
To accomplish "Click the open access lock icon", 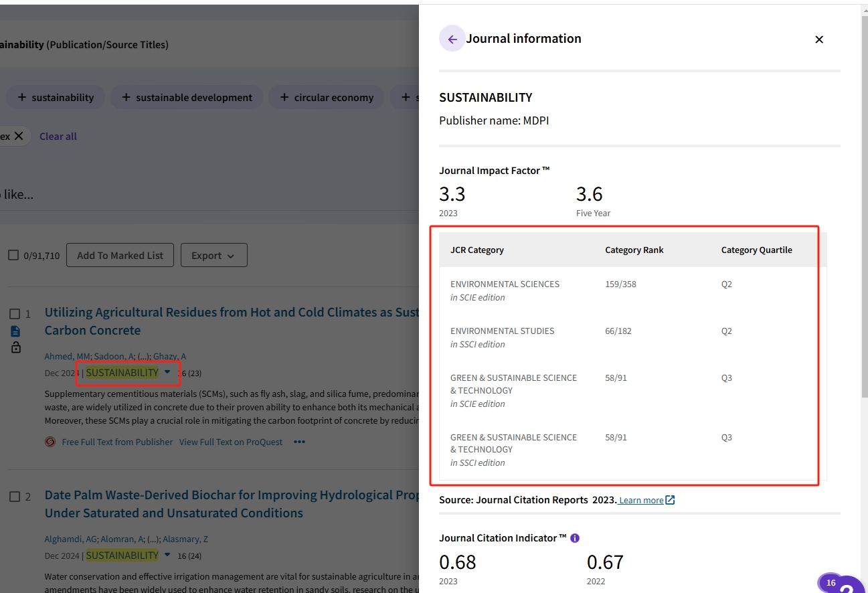I will tap(15, 347).
